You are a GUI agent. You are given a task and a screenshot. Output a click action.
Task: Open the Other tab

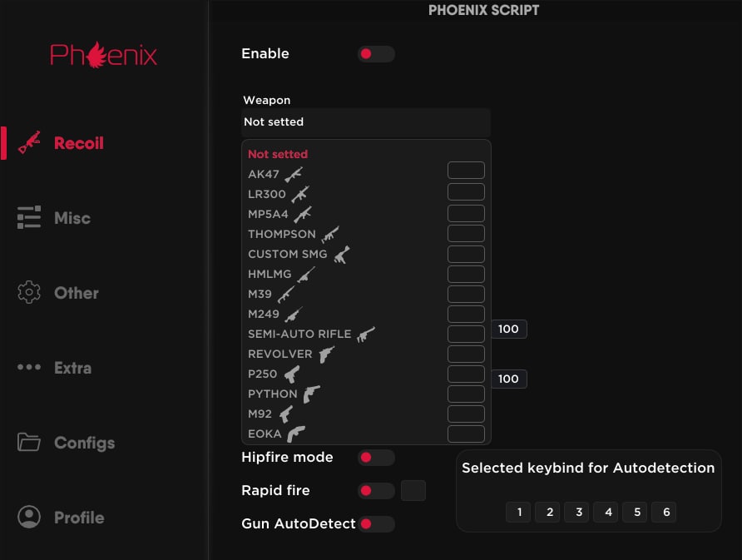click(x=77, y=293)
